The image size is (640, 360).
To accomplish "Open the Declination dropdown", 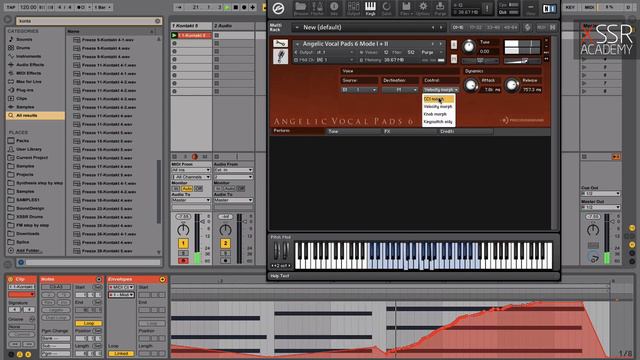I will (400, 90).
